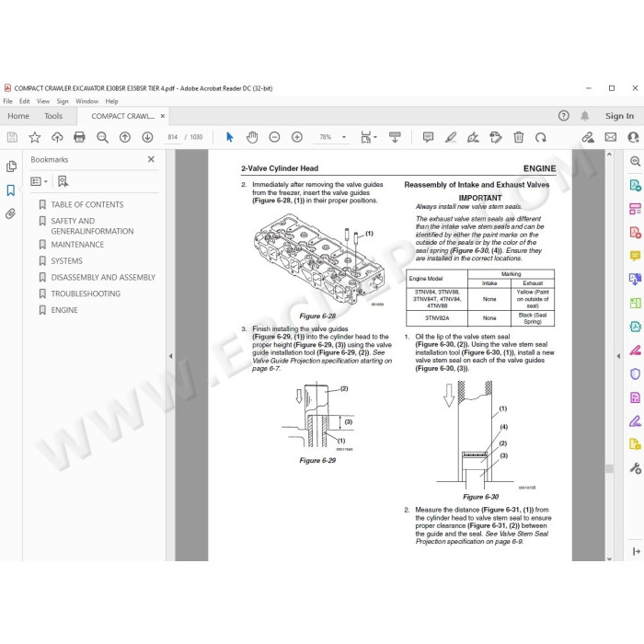Open the zoom level dropdown
This screenshot has width=644, height=644.
pyautogui.click(x=344, y=137)
